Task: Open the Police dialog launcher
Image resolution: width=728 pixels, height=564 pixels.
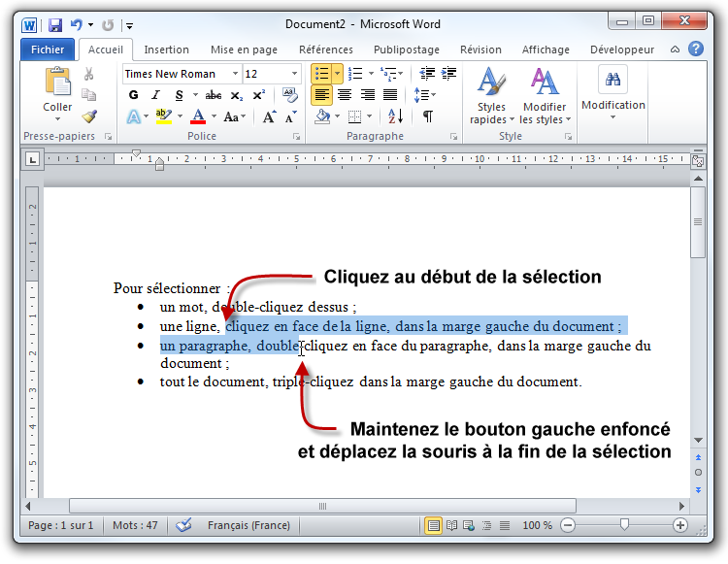Action: coord(296,137)
